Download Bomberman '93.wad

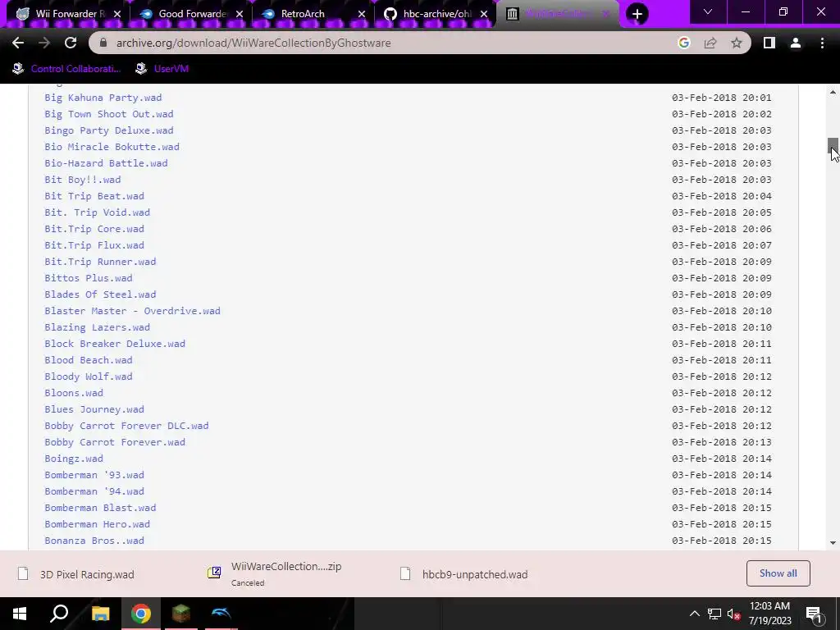pos(94,475)
